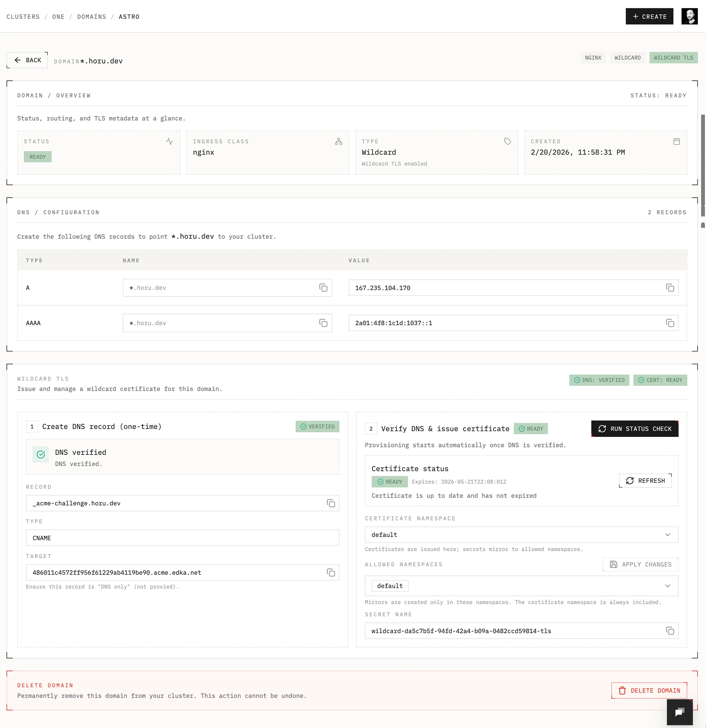The image size is (706, 728).
Task: Copy the *.horu.dev name for the A record
Action: pyautogui.click(x=323, y=288)
